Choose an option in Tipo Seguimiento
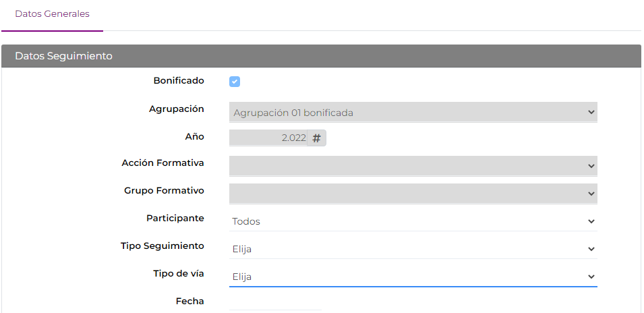 (x=413, y=249)
